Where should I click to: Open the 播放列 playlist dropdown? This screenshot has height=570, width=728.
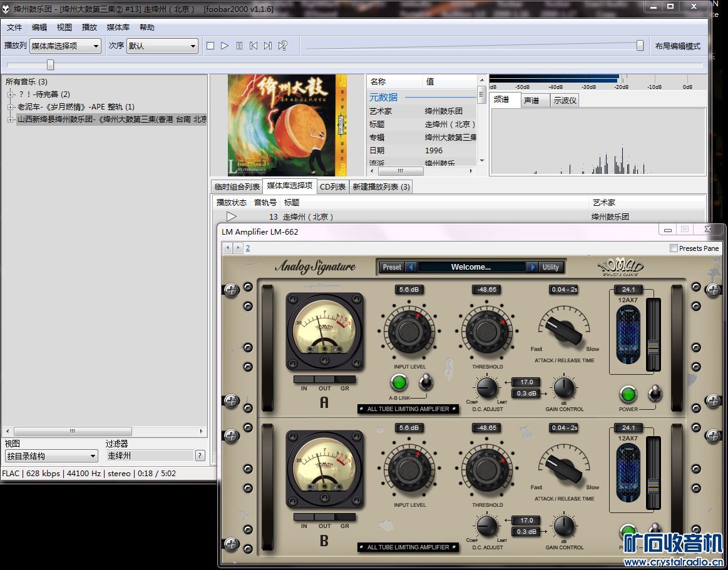click(x=66, y=46)
